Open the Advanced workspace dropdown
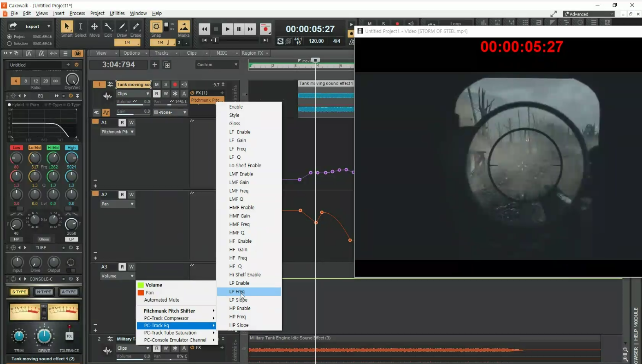 (589, 14)
